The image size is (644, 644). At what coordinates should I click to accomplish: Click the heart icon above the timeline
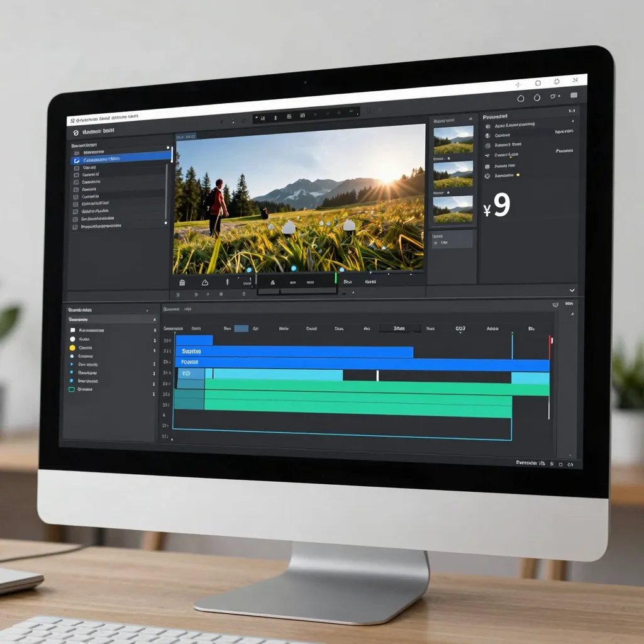(x=555, y=305)
